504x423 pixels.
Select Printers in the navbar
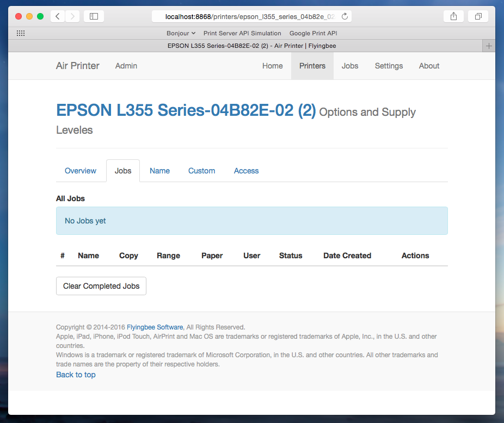[x=312, y=66]
